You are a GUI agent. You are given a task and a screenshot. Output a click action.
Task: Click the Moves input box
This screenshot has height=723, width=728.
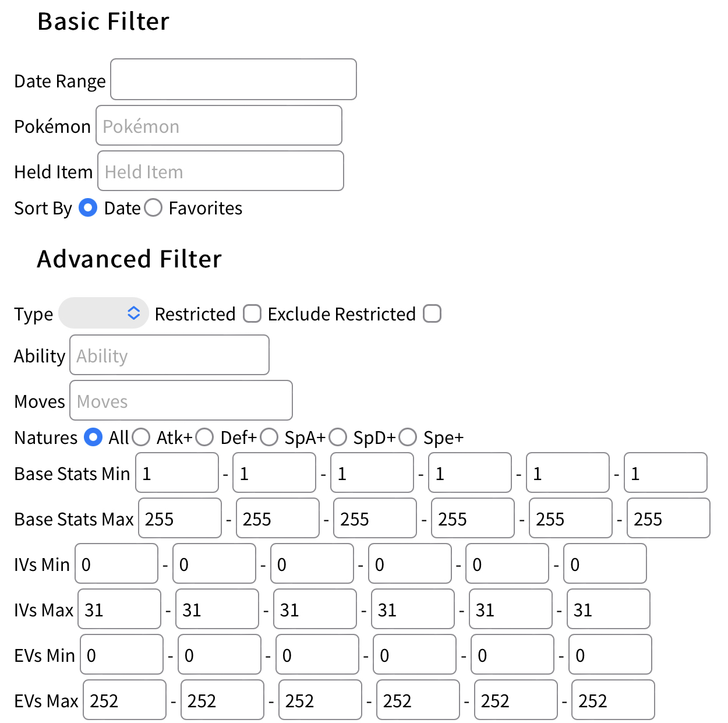point(181,400)
